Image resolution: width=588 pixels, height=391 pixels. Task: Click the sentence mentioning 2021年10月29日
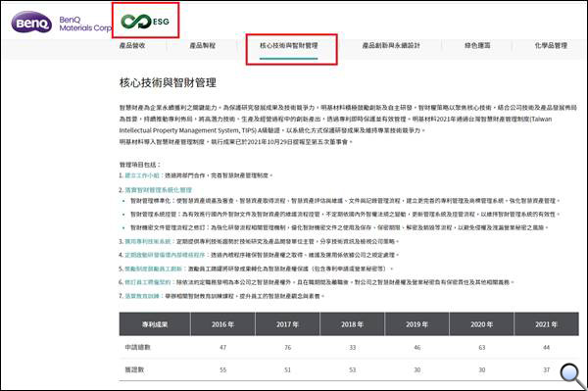click(x=235, y=142)
